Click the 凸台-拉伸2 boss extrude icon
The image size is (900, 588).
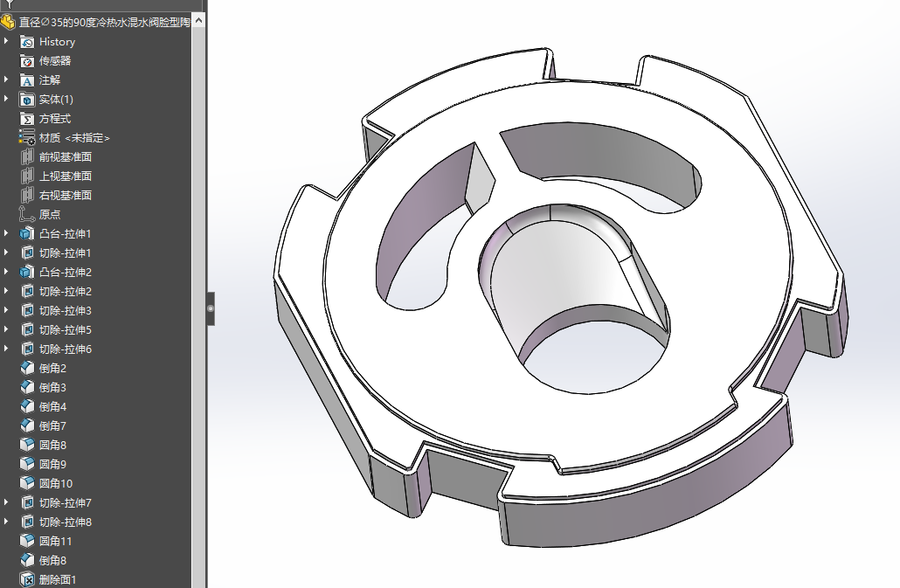pos(27,273)
